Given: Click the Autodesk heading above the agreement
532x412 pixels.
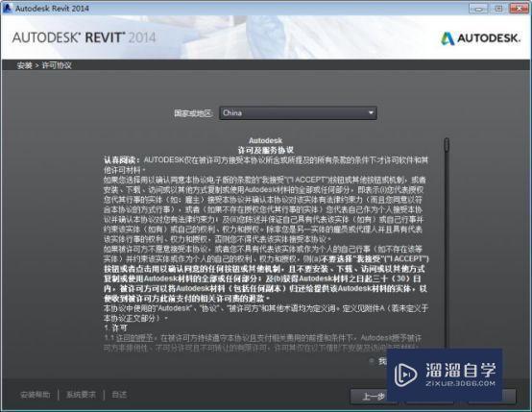Looking at the screenshot, I should (265, 140).
